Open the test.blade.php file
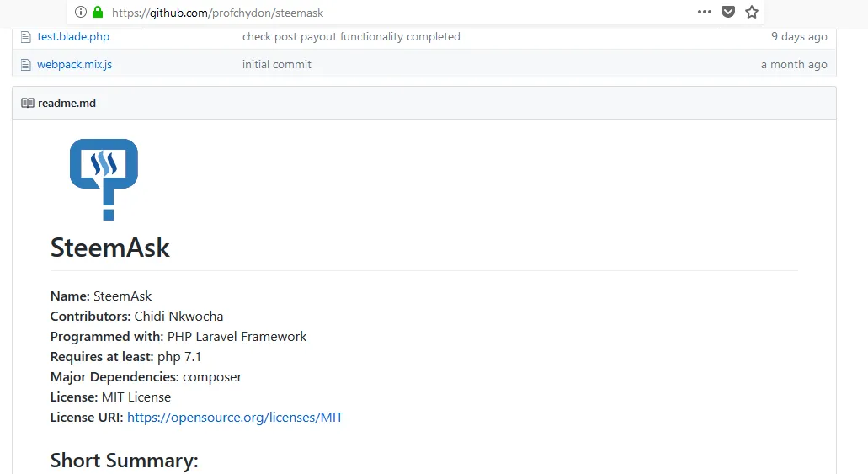Image resolution: width=868 pixels, height=474 pixels. 73,36
